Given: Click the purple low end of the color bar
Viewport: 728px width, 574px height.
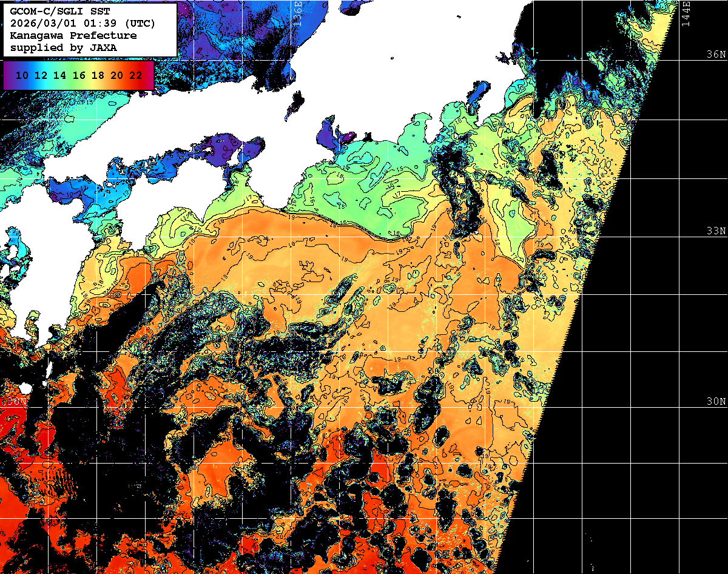Looking at the screenshot, I should pyautogui.click(x=8, y=76).
